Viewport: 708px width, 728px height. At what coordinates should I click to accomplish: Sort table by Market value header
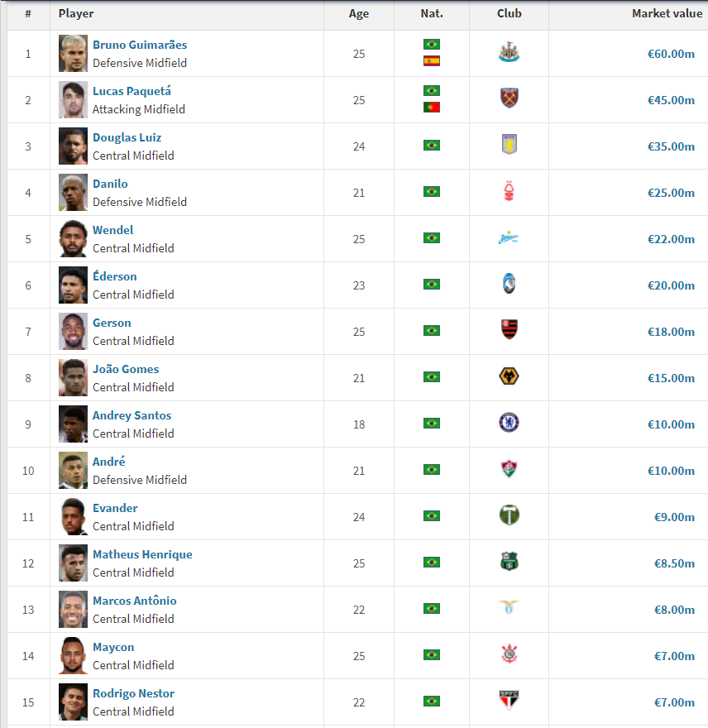(x=667, y=13)
